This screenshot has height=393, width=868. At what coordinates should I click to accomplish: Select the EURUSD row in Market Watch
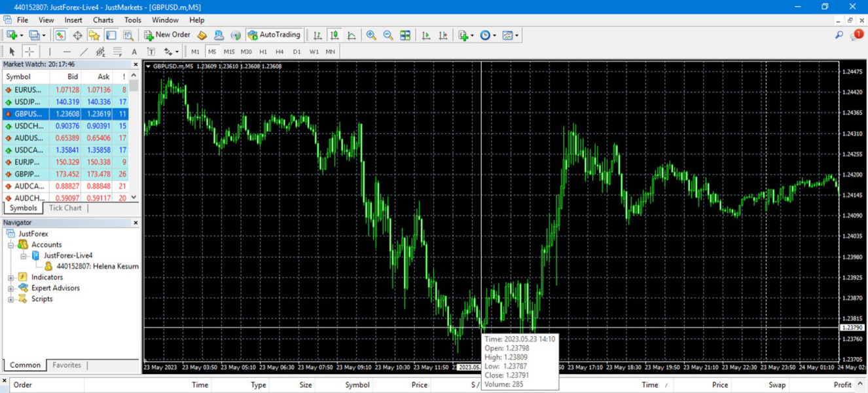tap(28, 90)
